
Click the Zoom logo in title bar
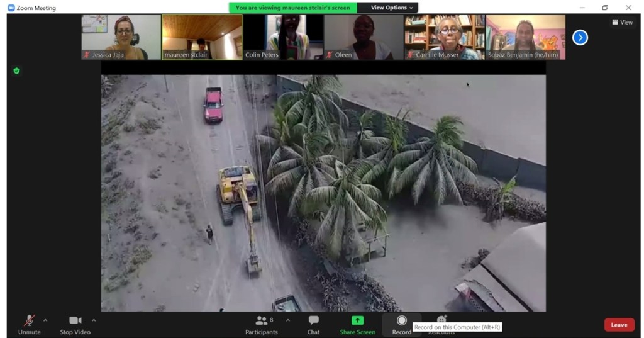tap(11, 8)
